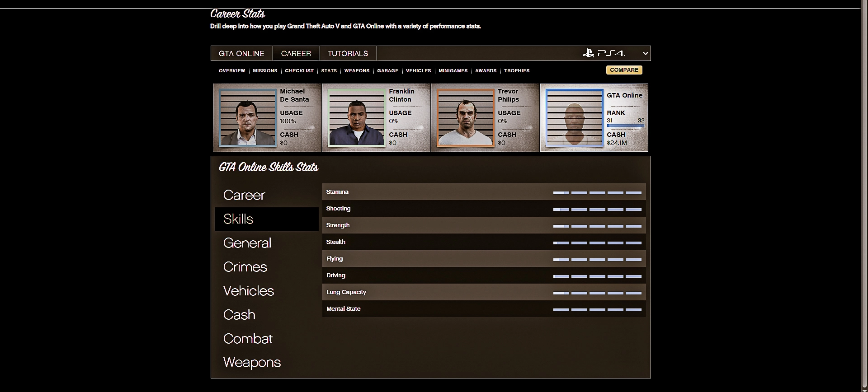Open the TUTORIALS tab
This screenshot has height=392, width=868.
point(348,53)
